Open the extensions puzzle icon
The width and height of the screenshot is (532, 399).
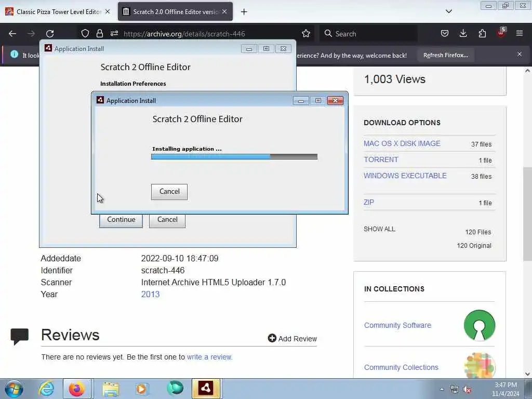(482, 33)
